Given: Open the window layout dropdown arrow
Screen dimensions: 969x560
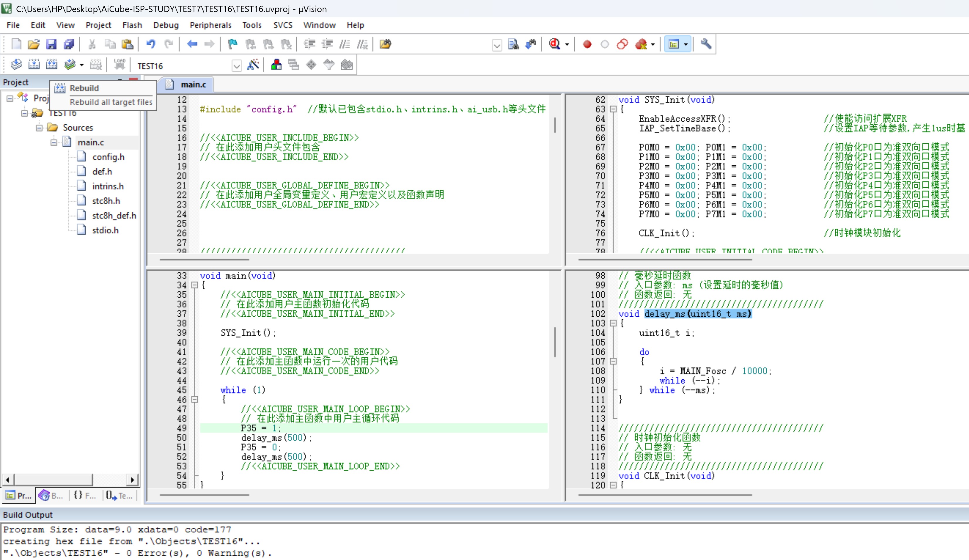Looking at the screenshot, I should pyautogui.click(x=686, y=45).
